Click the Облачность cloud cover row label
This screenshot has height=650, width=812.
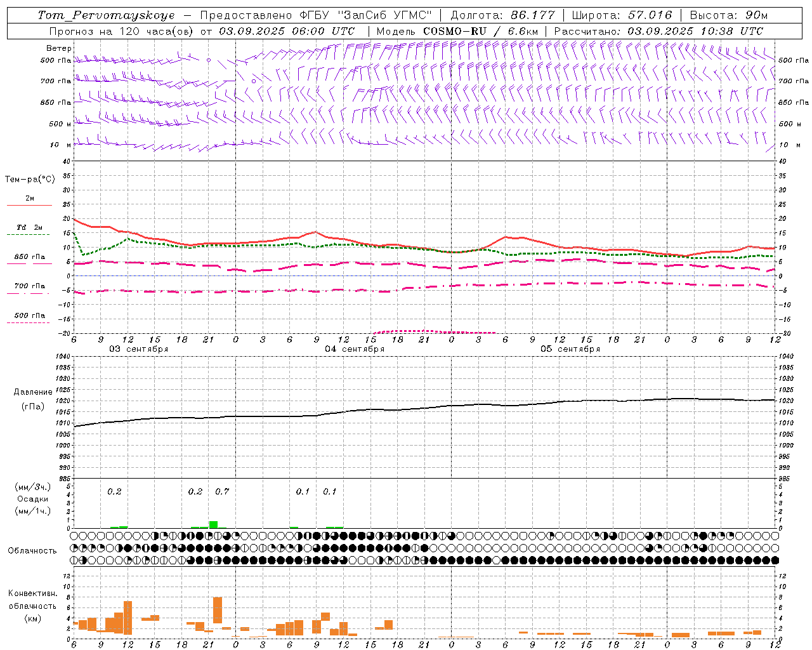(x=32, y=551)
